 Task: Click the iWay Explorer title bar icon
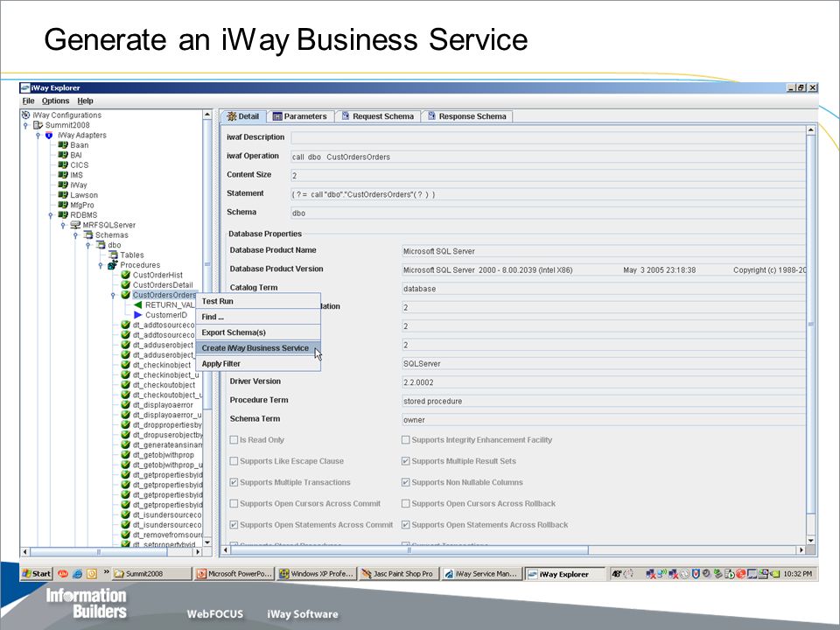(x=25, y=87)
